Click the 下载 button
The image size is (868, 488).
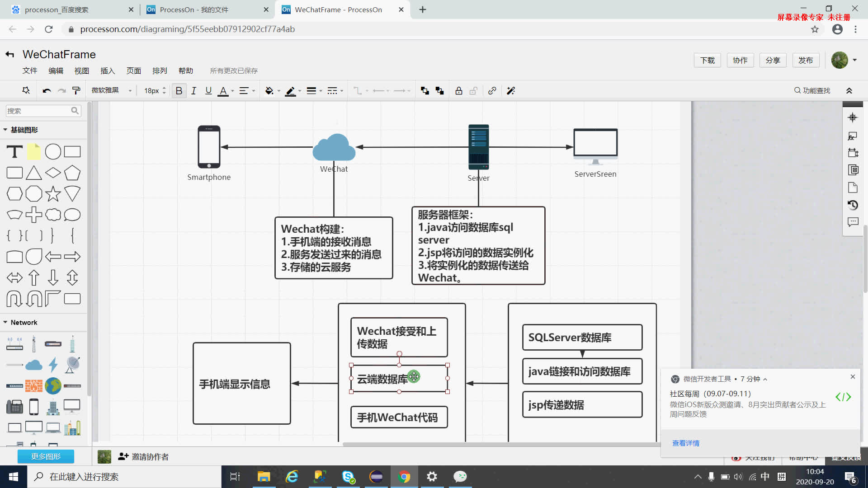tap(708, 60)
